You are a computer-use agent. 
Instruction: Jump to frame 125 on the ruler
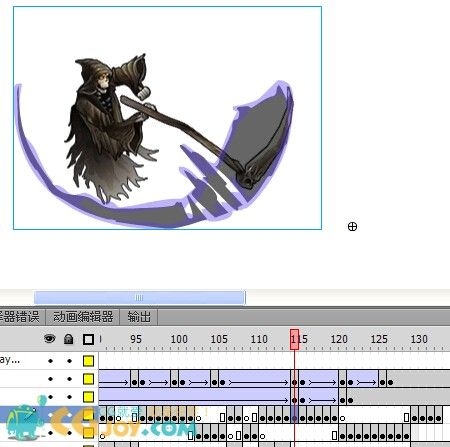point(379,339)
